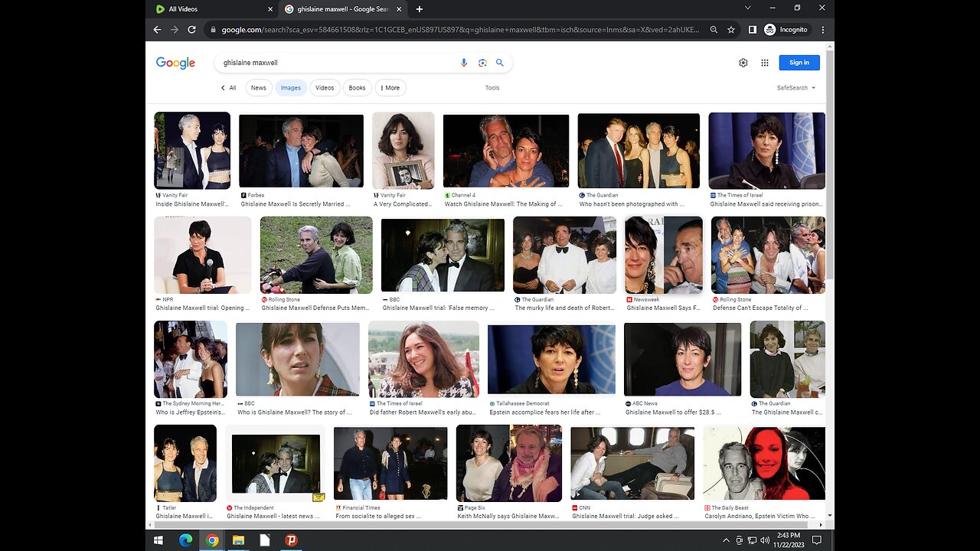Open 'Ghislaine Maxwell trial: Opening' NPR caption
This screenshot has width=980, height=551.
202,308
